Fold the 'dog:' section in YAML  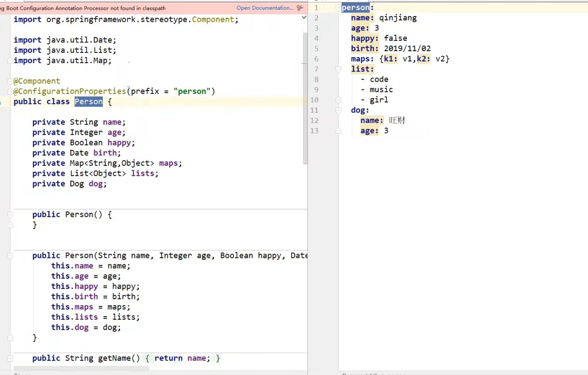point(338,110)
